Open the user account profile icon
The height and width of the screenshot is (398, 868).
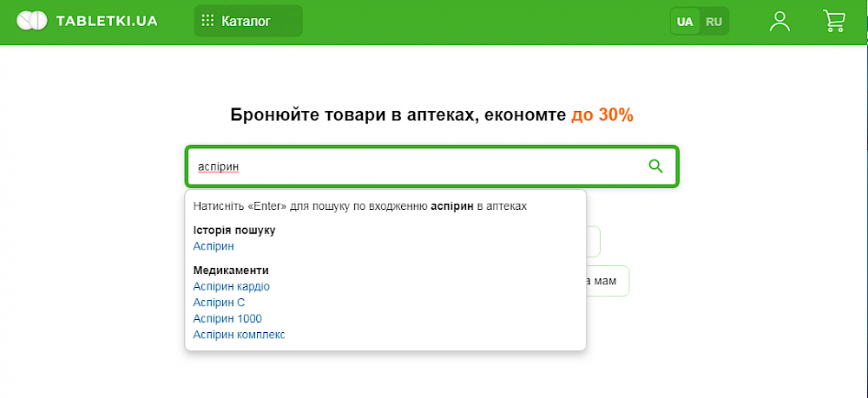tap(779, 21)
